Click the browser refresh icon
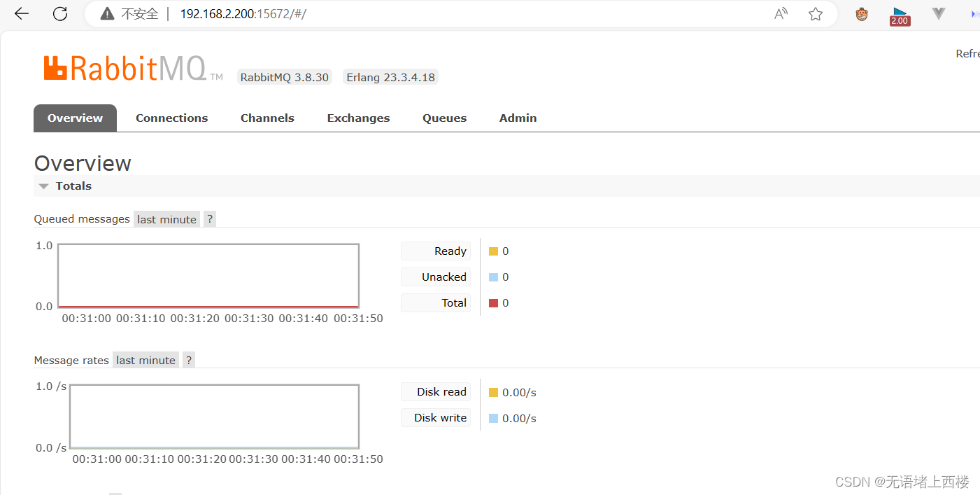The width and height of the screenshot is (980, 495). coord(59,13)
